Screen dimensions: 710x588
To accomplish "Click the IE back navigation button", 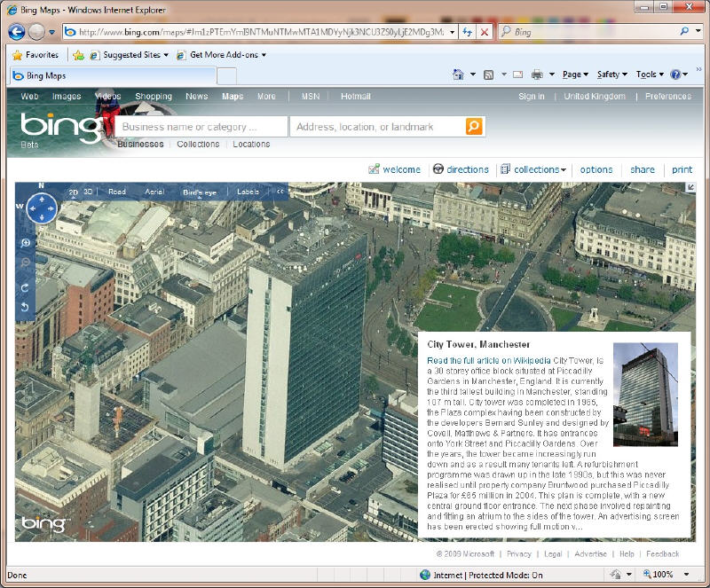I will click(17, 32).
